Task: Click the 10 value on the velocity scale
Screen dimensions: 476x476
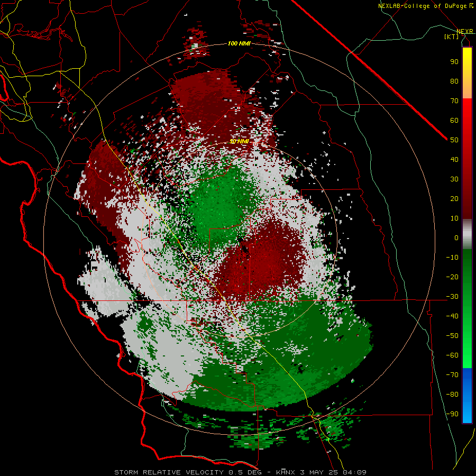Action: [x=454, y=218]
